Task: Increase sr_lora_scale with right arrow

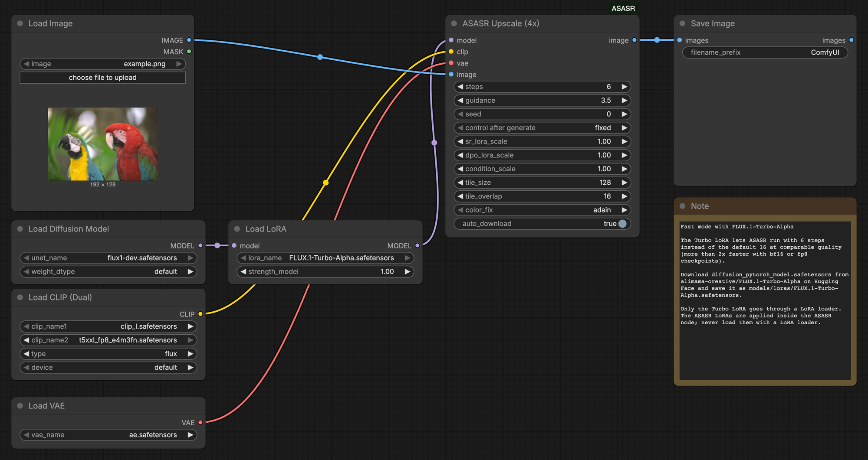Action: pos(624,142)
